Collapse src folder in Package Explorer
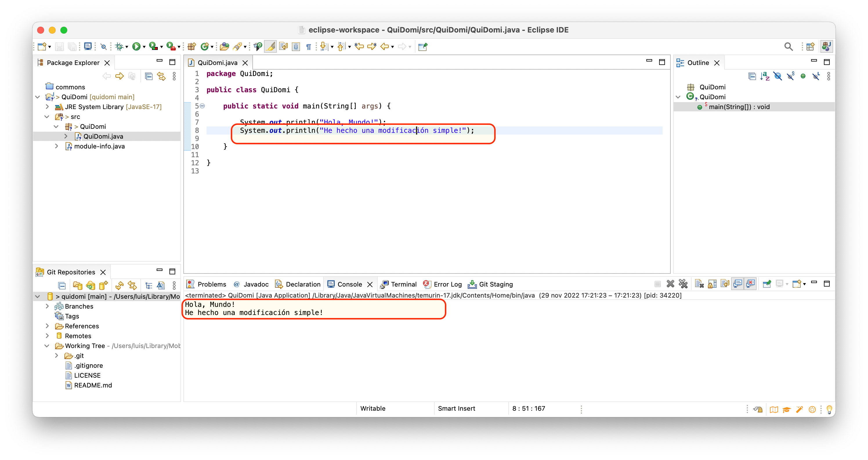 [x=47, y=117]
